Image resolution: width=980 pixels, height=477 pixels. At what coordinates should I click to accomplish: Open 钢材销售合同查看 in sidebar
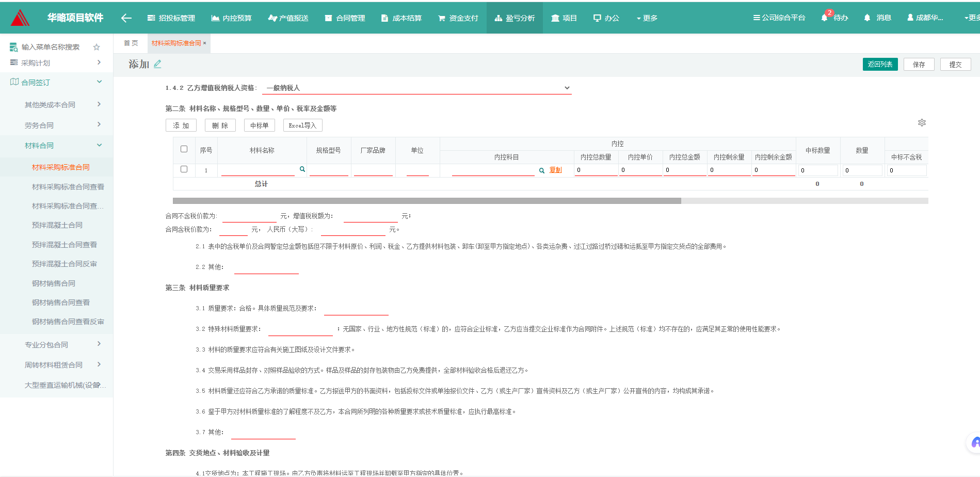pyautogui.click(x=60, y=302)
